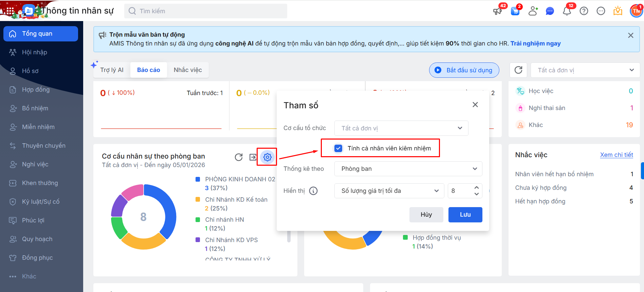Switch to the Nhắc việc tab

click(x=188, y=70)
